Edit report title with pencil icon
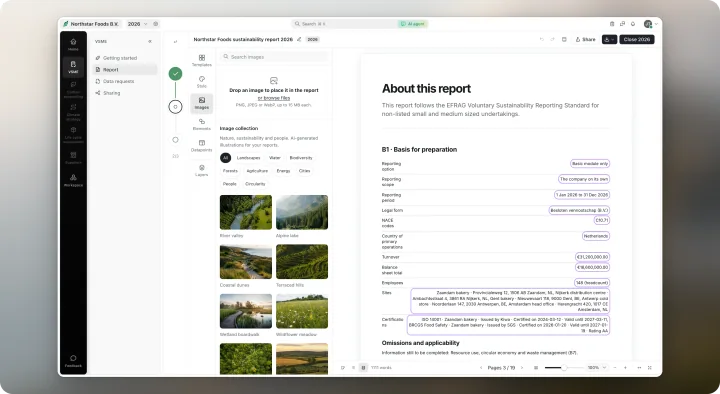Screen dimensions: 720x394 (x=299, y=39)
